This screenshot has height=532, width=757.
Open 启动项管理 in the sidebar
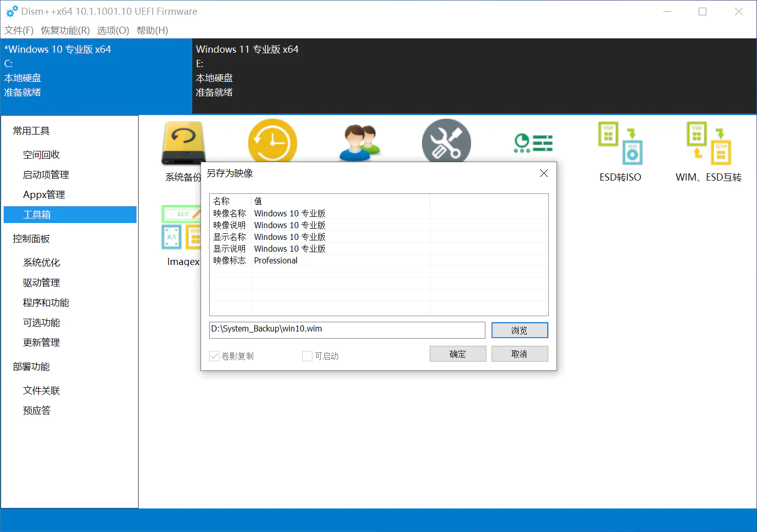click(46, 174)
